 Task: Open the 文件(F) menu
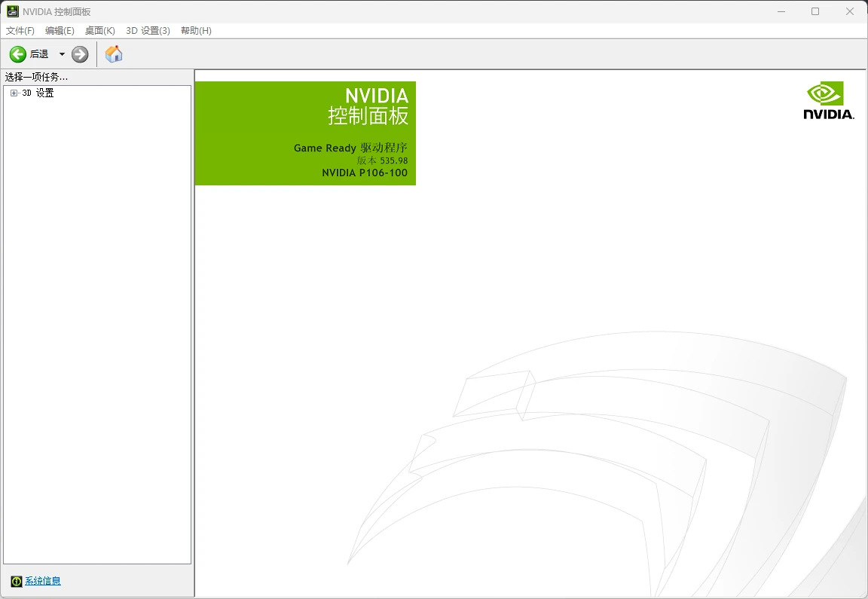[x=20, y=30]
